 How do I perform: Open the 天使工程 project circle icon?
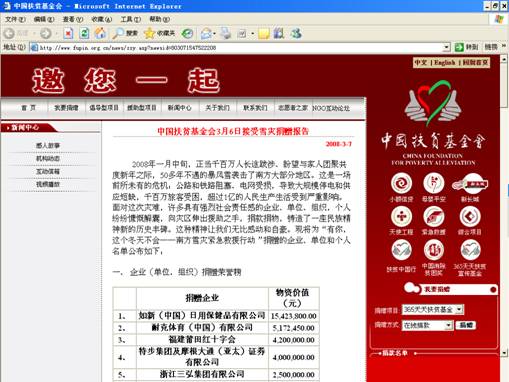point(401,216)
